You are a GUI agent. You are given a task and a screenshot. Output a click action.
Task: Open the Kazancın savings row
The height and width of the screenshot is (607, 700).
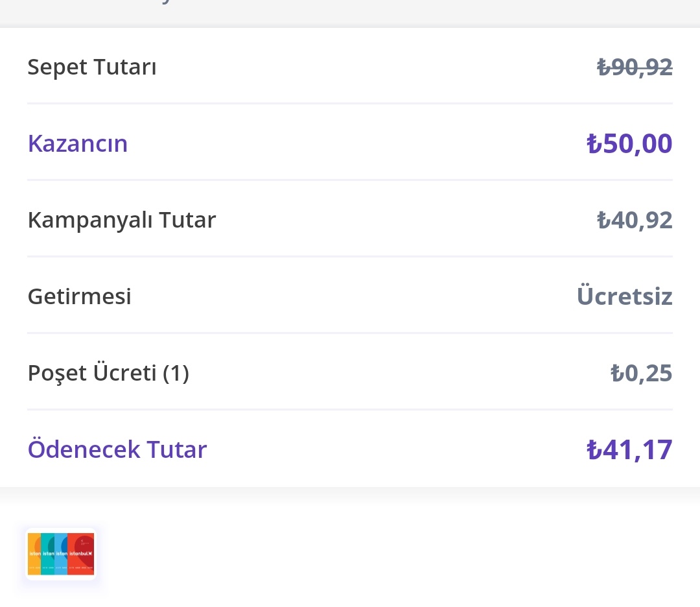coord(350,143)
